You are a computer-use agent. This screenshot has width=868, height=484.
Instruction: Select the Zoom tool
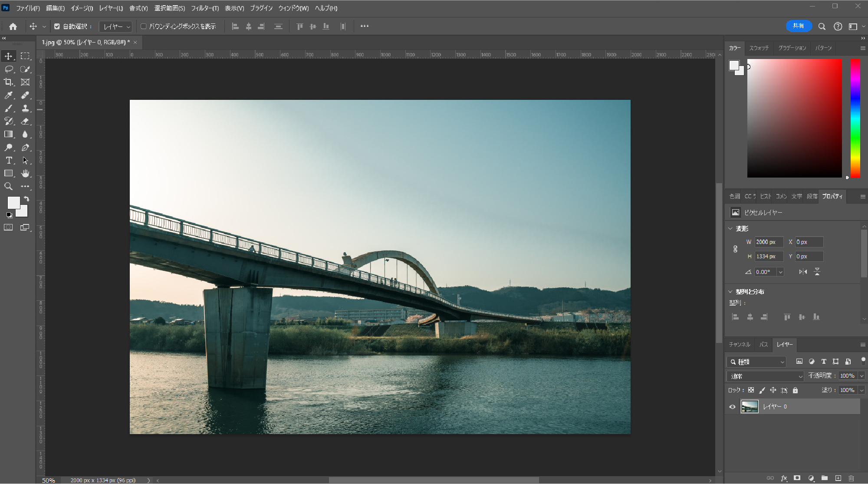9,186
